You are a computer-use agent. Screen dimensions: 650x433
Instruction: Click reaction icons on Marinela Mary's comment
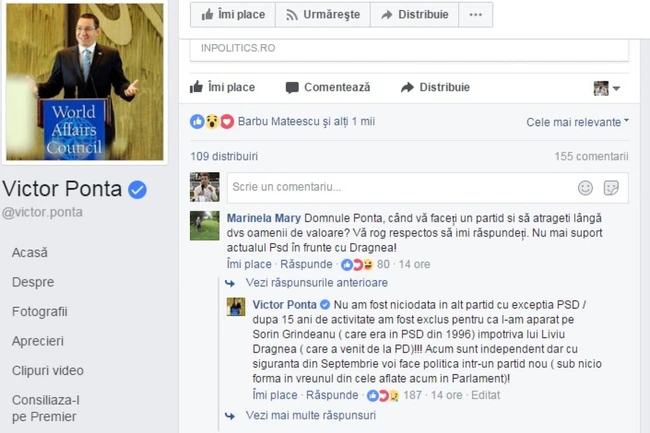click(x=357, y=264)
